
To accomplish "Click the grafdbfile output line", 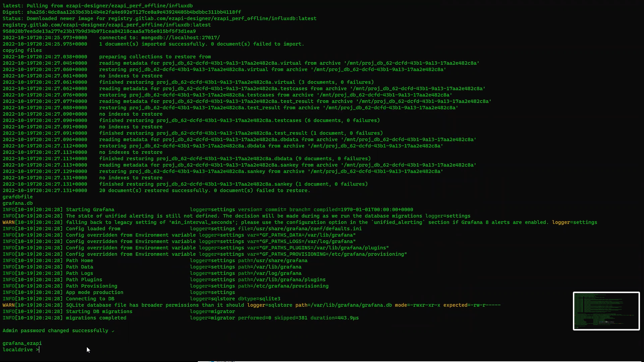I will [18, 197].
